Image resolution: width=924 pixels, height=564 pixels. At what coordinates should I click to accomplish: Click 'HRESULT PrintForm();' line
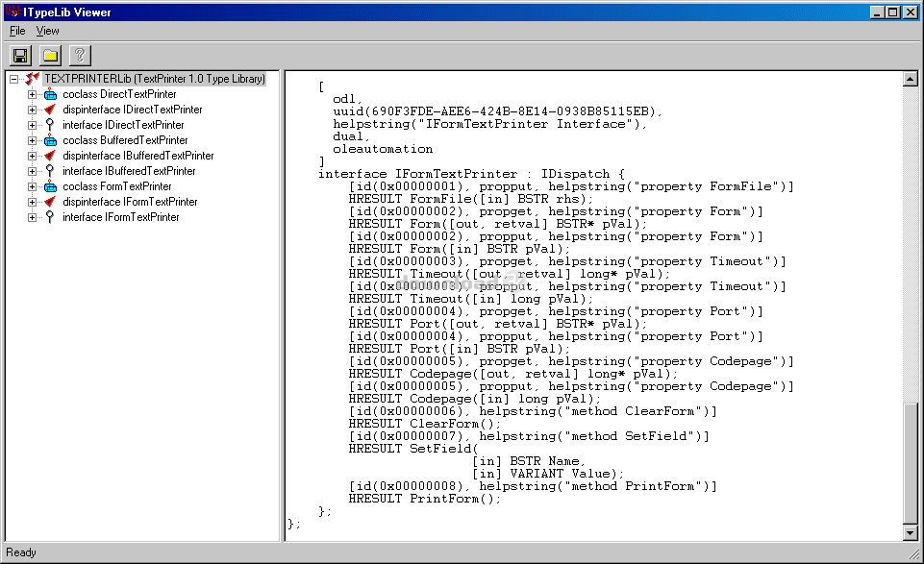(x=425, y=499)
